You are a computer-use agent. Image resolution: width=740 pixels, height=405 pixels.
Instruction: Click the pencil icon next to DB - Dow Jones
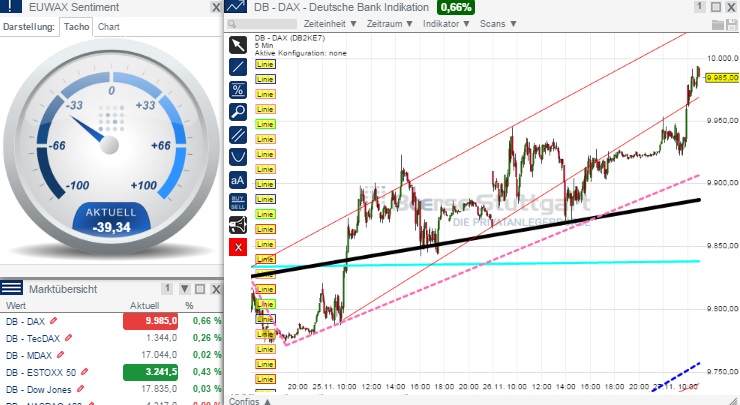pos(80,389)
